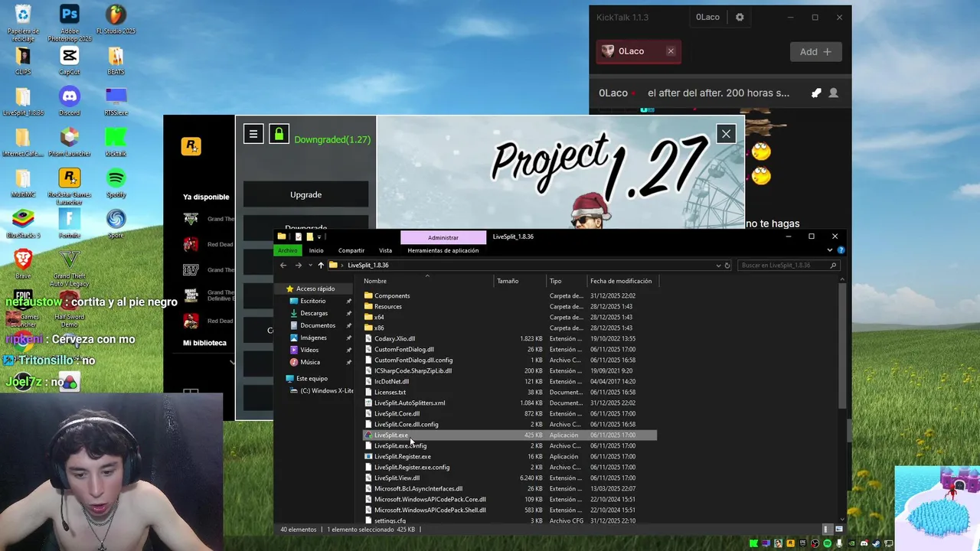Launch CapCut from the desktop
The height and width of the screenshot is (551, 980).
(x=69, y=61)
